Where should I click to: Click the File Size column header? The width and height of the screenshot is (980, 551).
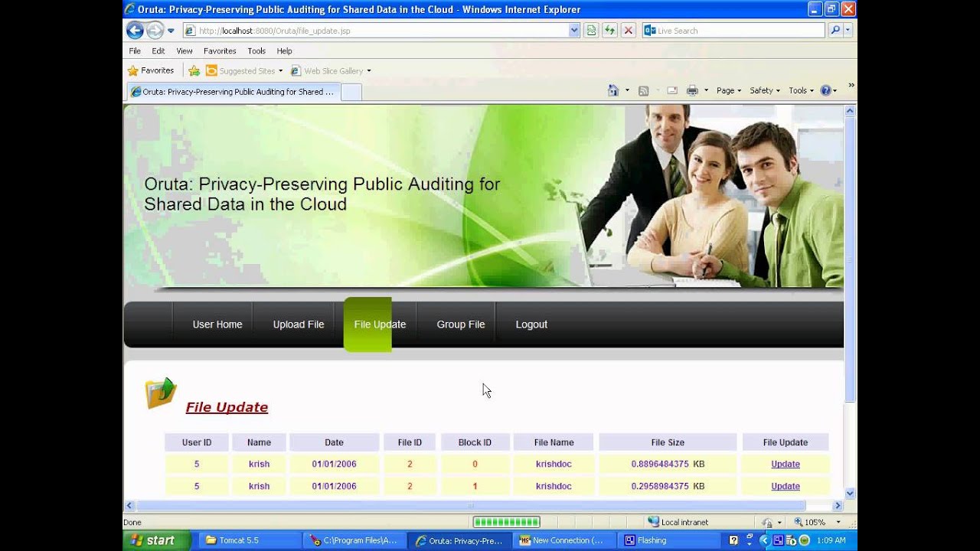click(668, 442)
